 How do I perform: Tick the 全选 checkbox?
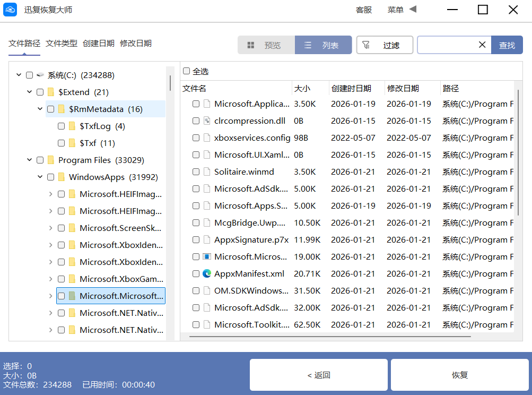point(186,71)
